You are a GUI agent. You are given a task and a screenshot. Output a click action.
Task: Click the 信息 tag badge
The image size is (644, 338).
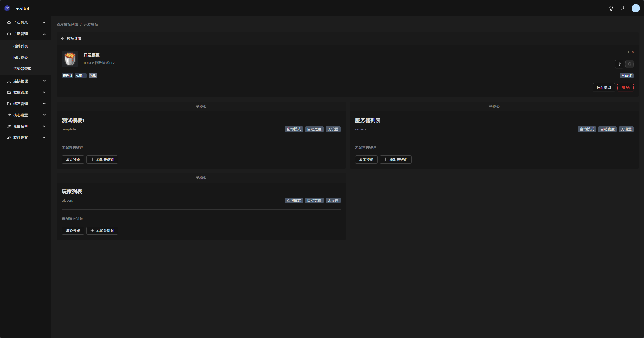pos(93,76)
